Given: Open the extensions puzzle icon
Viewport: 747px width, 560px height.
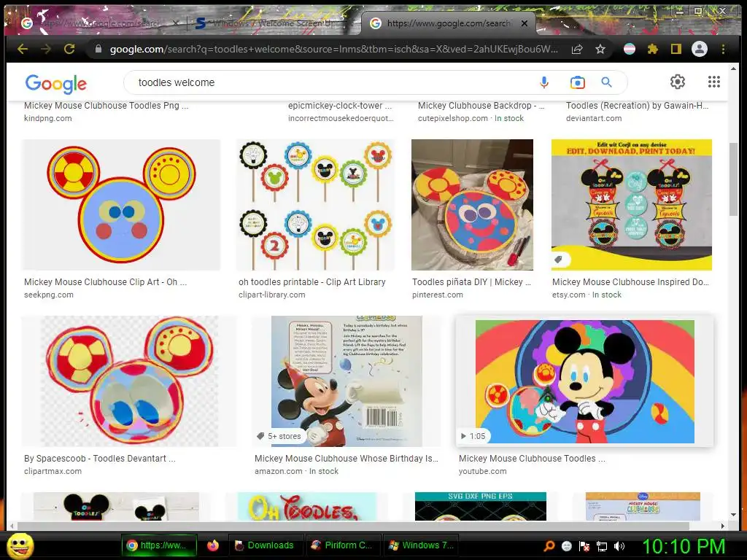Looking at the screenshot, I should click(x=653, y=49).
